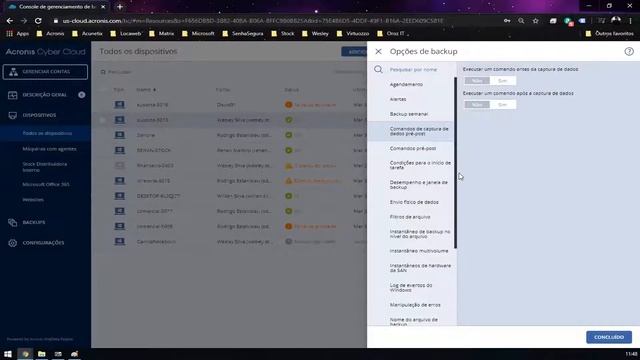This screenshot has width=640, height=360.
Task: Open Configurações gear in the sidebar
Action: click(13, 243)
